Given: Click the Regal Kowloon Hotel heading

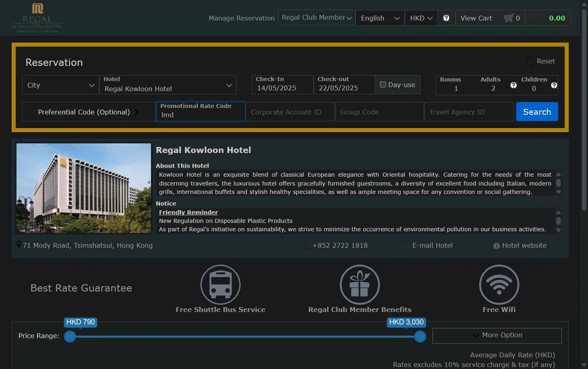Looking at the screenshot, I should pos(203,150).
